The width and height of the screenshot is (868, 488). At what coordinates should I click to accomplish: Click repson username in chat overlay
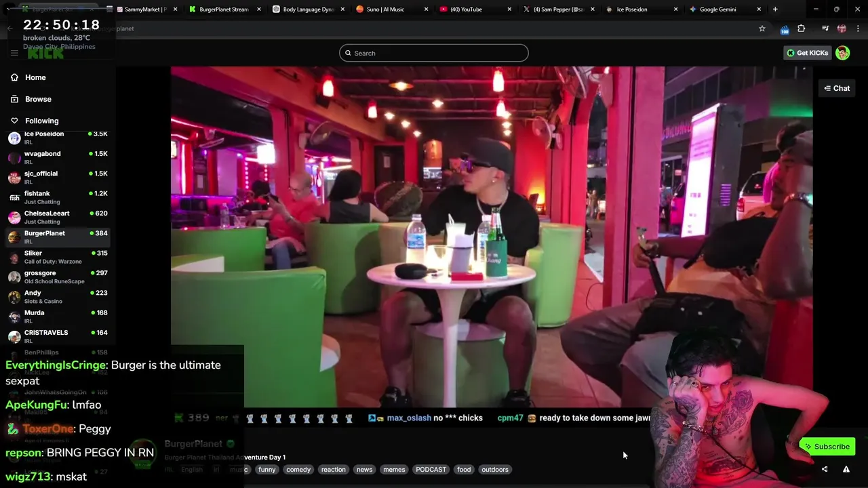click(x=24, y=452)
